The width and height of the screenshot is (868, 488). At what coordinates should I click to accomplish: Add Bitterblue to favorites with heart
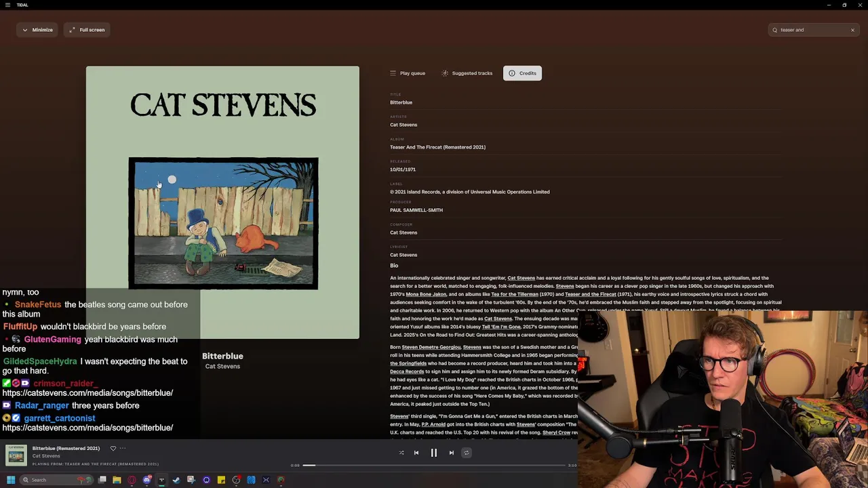(113, 448)
